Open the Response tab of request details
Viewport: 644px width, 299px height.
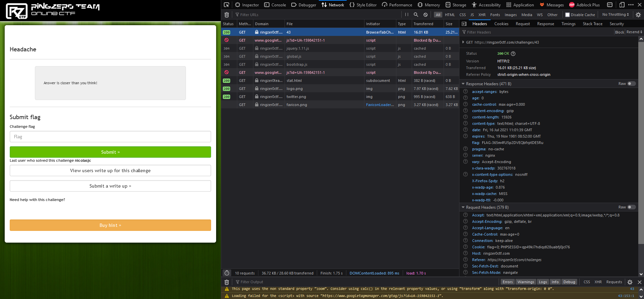coord(545,24)
